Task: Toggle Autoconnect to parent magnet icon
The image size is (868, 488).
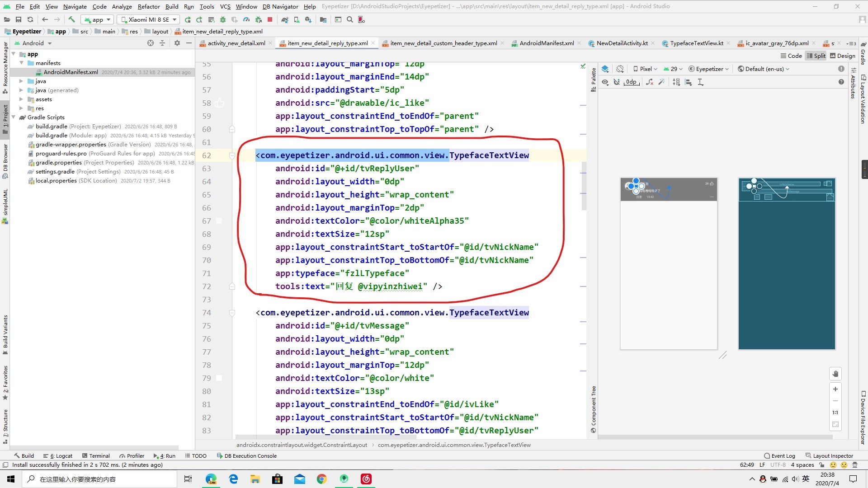Action: tap(617, 82)
